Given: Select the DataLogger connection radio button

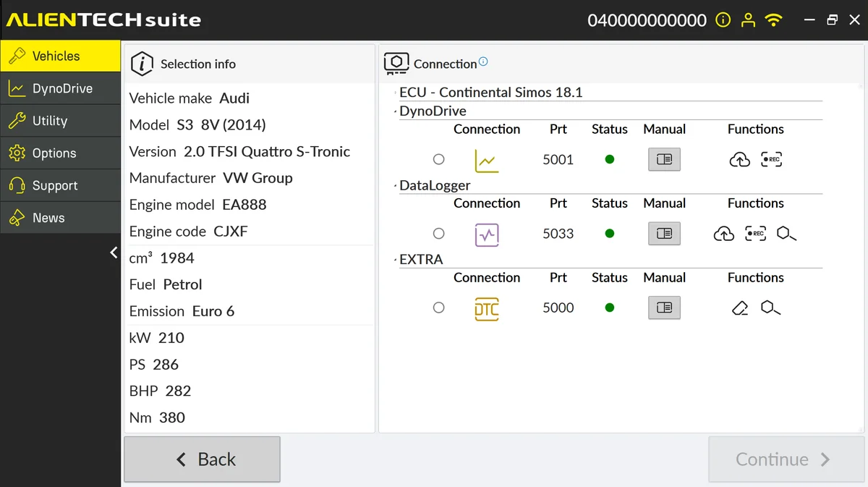Looking at the screenshot, I should click(x=438, y=234).
